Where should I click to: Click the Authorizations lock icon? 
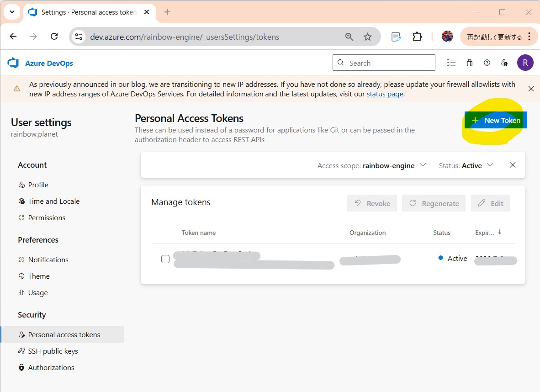click(21, 367)
